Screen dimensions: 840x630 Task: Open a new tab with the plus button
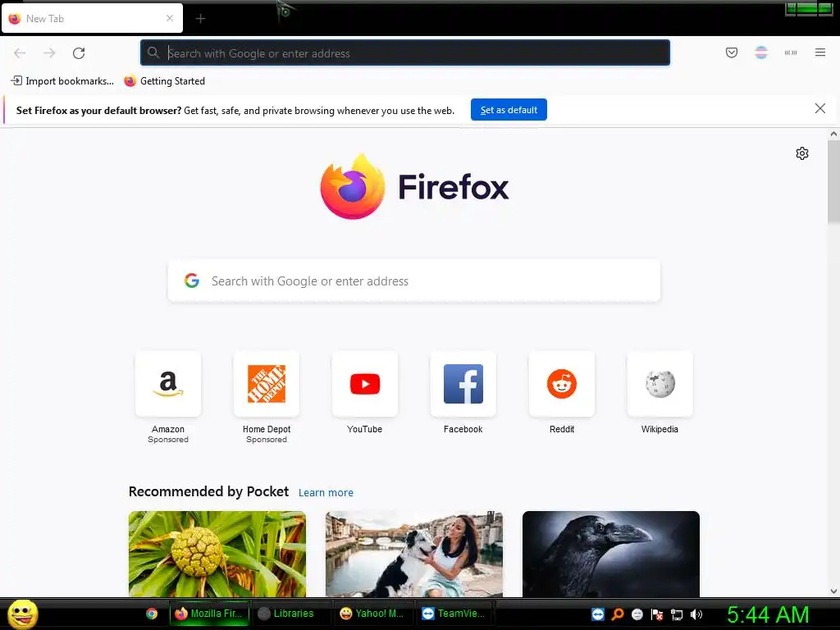coord(200,19)
